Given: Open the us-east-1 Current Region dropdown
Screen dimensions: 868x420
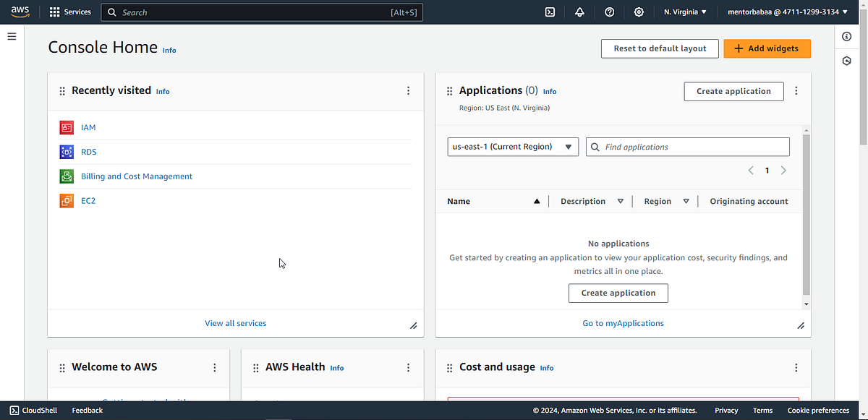Looking at the screenshot, I should 512,147.
